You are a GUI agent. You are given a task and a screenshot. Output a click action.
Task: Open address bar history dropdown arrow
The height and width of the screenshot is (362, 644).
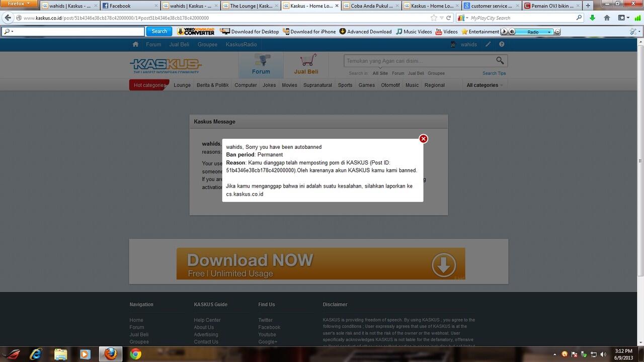click(x=442, y=18)
